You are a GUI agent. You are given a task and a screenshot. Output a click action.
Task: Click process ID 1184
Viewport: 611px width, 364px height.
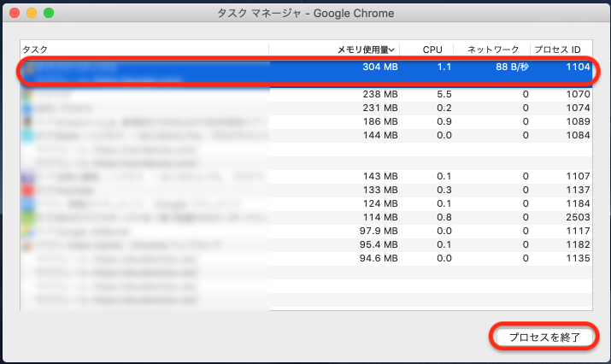tap(578, 203)
